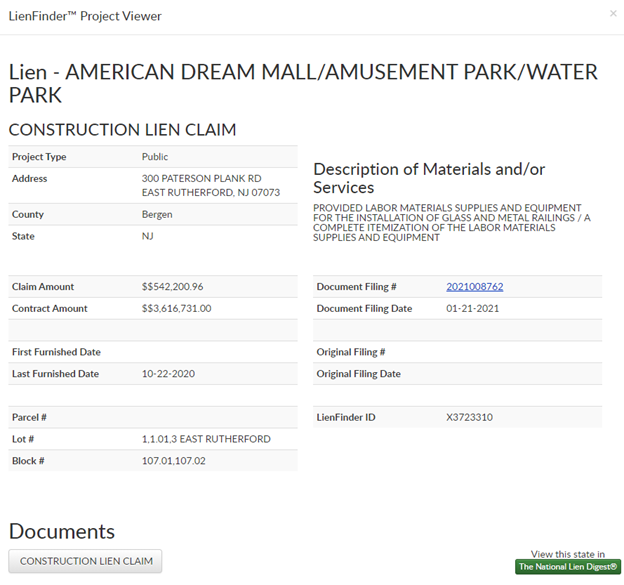Screen dimensions: 624x585
Task: Select the glass and metal railings description text
Action: coord(451,223)
